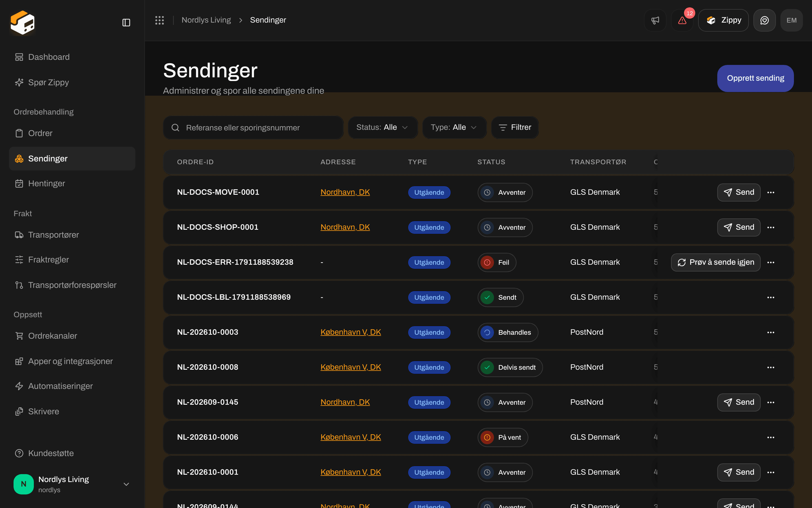The width and height of the screenshot is (812, 508).
Task: Open the EM user avatar
Action: point(791,20)
